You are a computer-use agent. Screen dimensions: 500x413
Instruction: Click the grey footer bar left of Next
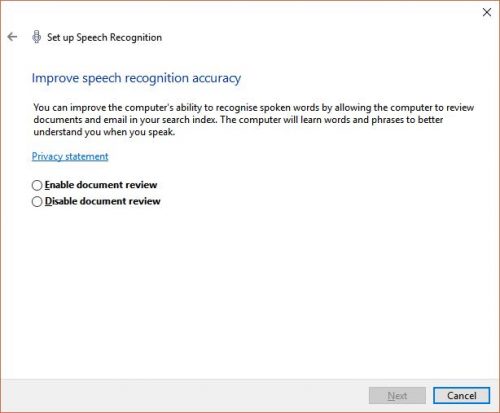pyautogui.click(x=183, y=396)
